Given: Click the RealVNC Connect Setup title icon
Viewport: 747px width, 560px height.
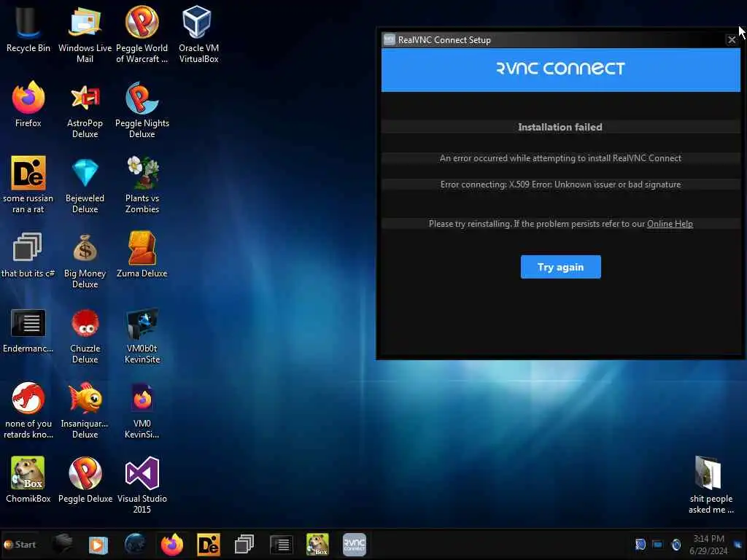Looking at the screenshot, I should click(x=390, y=39).
